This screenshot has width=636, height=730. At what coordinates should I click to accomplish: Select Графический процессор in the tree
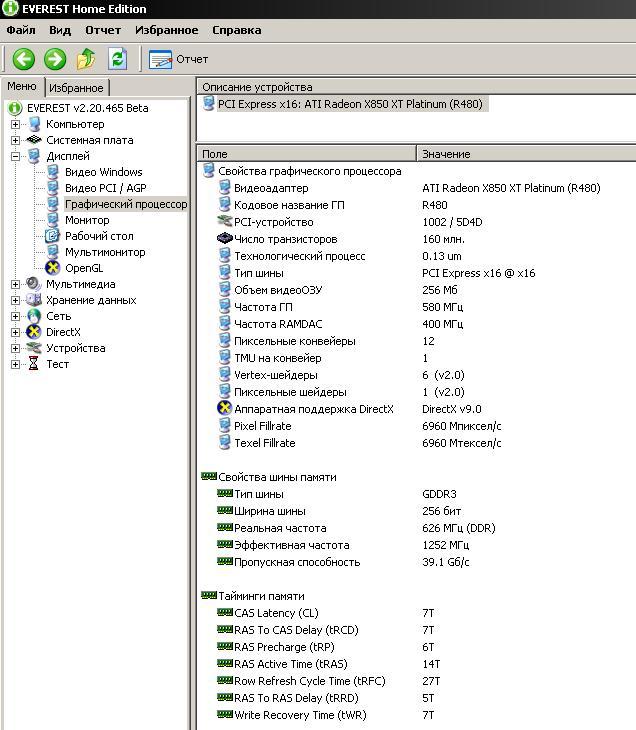point(126,204)
